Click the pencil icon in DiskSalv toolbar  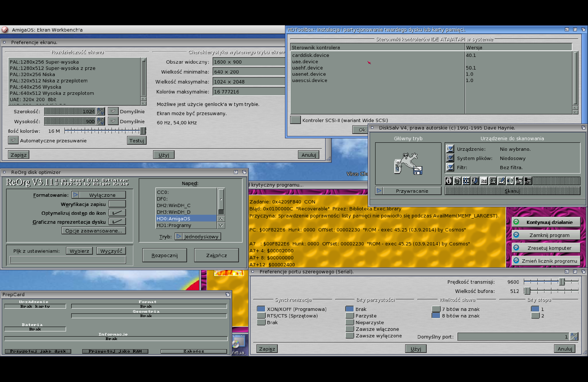pyautogui.click(x=501, y=181)
